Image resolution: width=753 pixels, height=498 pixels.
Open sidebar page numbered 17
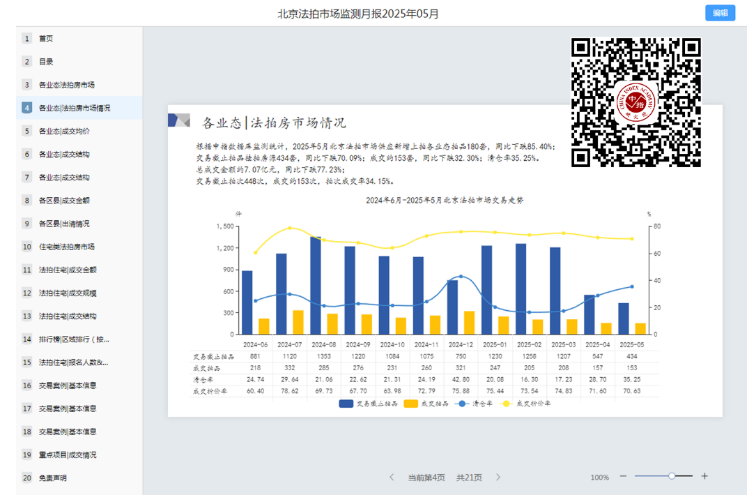click(79, 408)
